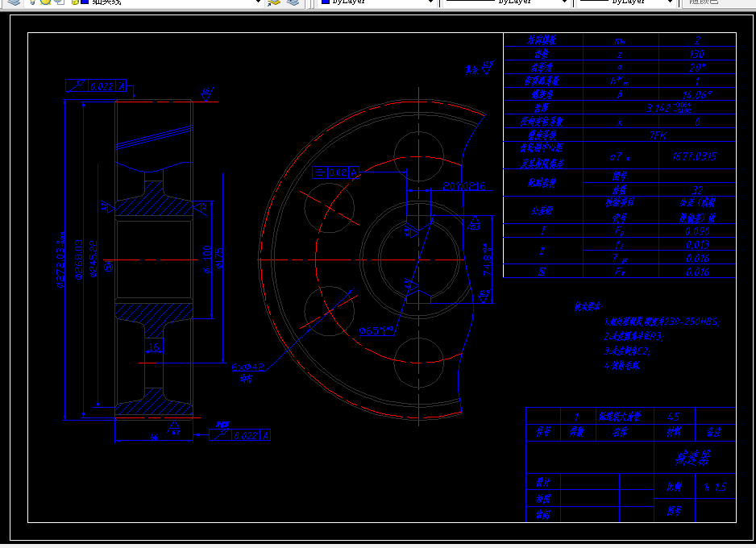The width and height of the screenshot is (756, 548).
Task: Select tolerance value 0.013 in table
Action: (697, 245)
